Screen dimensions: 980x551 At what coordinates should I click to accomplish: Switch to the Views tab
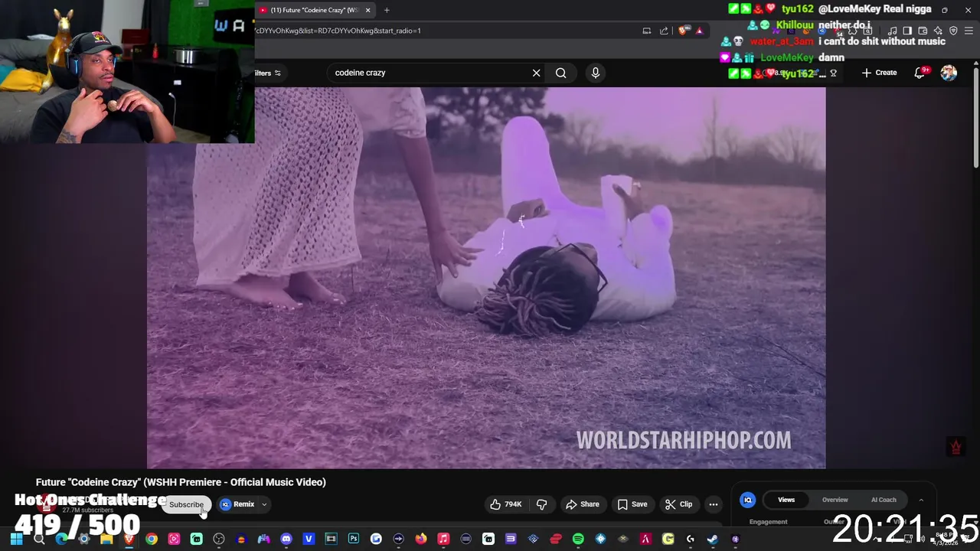pyautogui.click(x=786, y=500)
